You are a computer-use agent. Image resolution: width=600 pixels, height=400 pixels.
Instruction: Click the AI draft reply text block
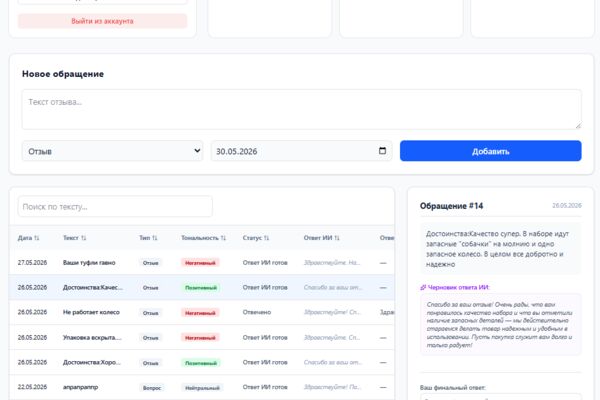[500, 325]
